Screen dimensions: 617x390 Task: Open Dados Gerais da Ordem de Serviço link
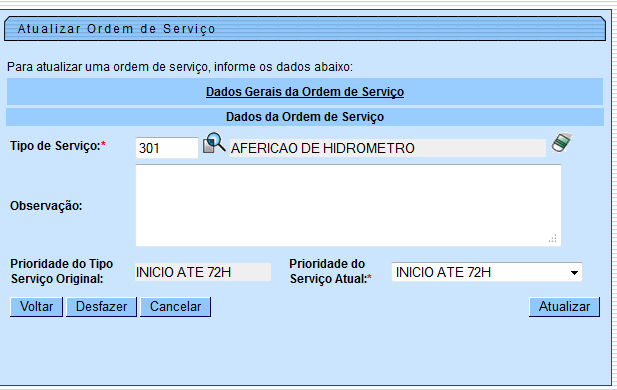305,92
